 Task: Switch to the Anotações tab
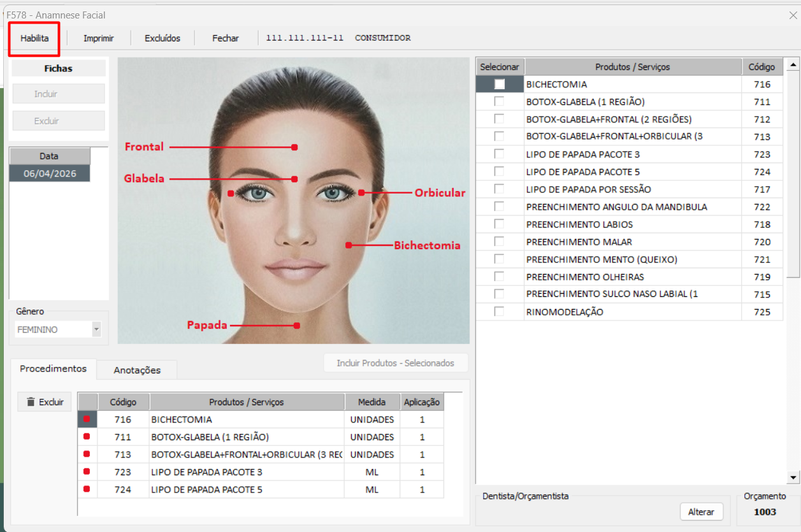[x=137, y=370]
